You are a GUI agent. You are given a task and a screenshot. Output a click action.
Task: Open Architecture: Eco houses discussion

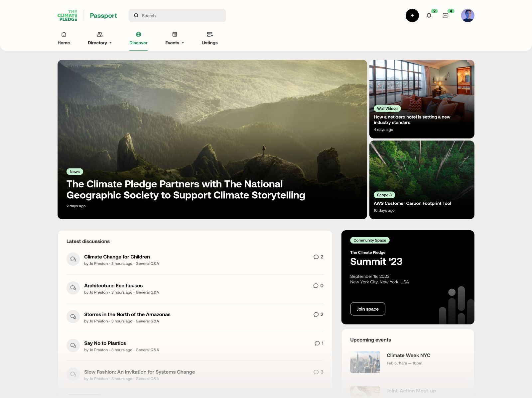click(113, 286)
